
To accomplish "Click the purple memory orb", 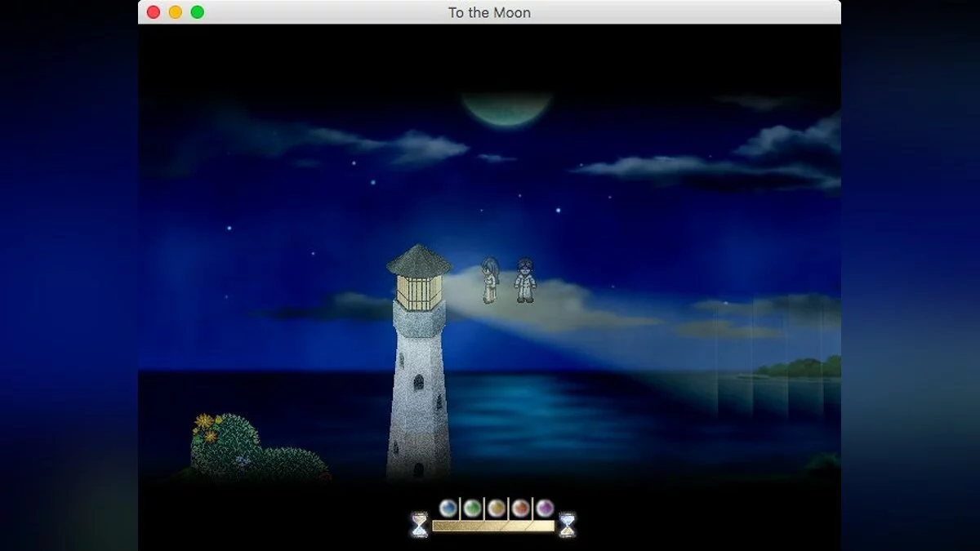I will click(x=545, y=509).
